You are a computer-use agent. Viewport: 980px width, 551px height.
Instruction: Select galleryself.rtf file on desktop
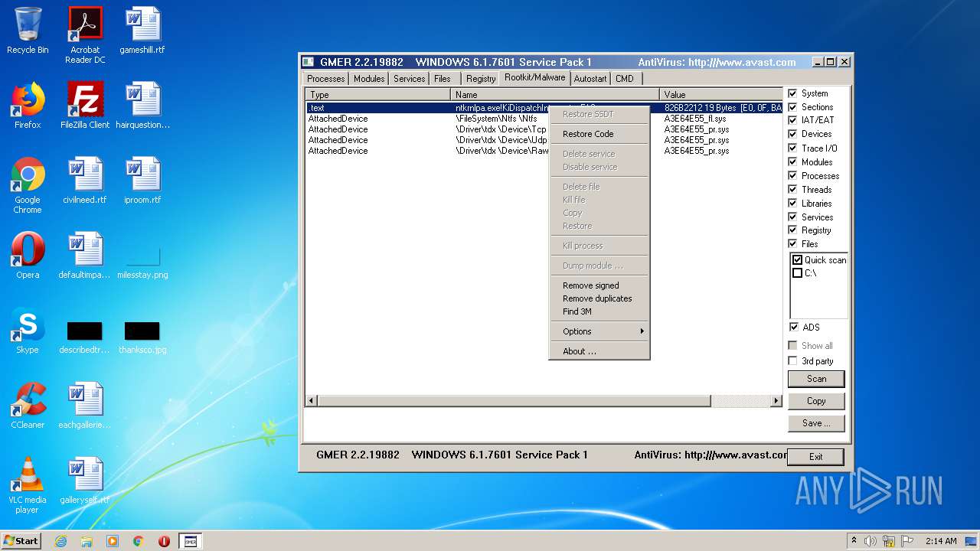tap(85, 481)
